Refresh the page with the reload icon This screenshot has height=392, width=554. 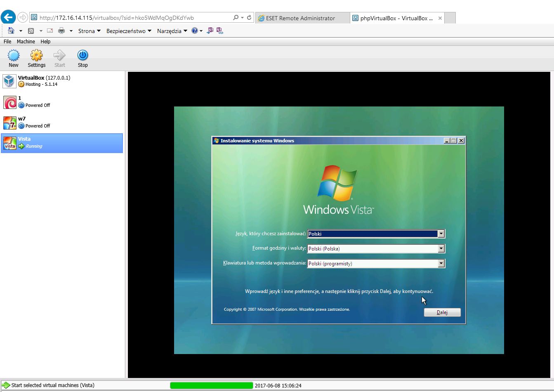(x=249, y=18)
